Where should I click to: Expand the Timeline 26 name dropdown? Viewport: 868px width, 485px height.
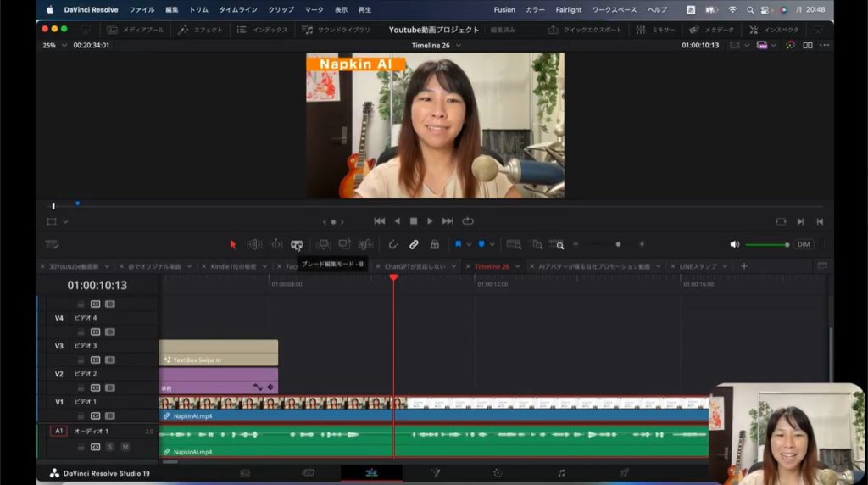pyautogui.click(x=459, y=45)
